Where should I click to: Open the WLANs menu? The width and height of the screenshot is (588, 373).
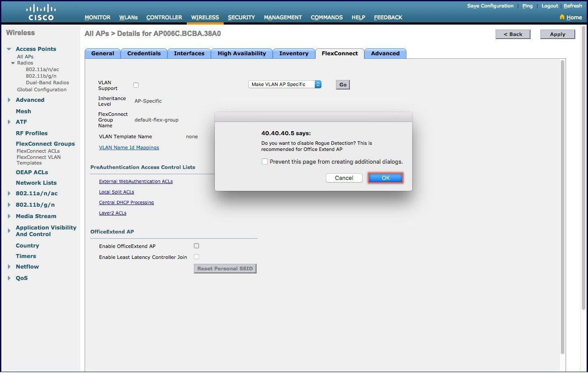pos(128,18)
